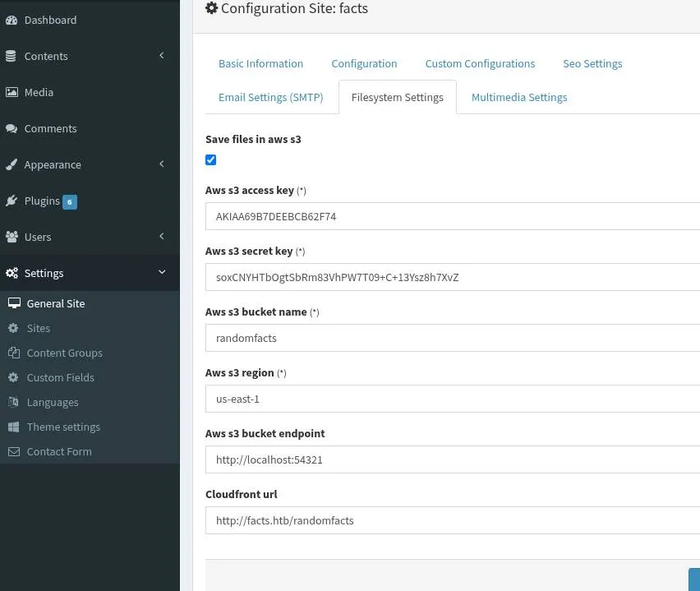Click the Languages translate icon

(13, 402)
